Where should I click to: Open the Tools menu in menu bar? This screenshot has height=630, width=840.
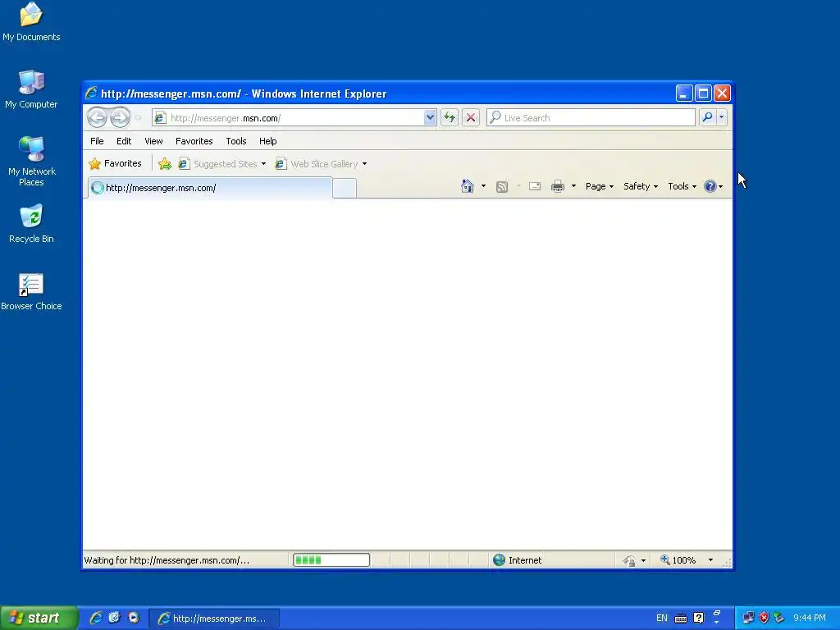(x=236, y=141)
